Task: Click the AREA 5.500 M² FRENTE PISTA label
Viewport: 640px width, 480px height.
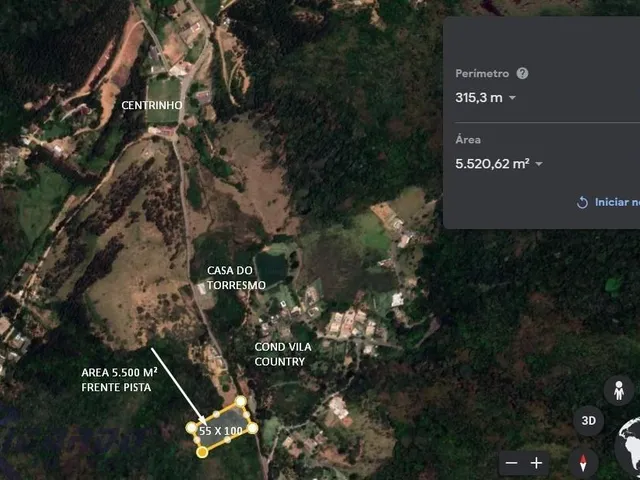Action: (x=119, y=380)
